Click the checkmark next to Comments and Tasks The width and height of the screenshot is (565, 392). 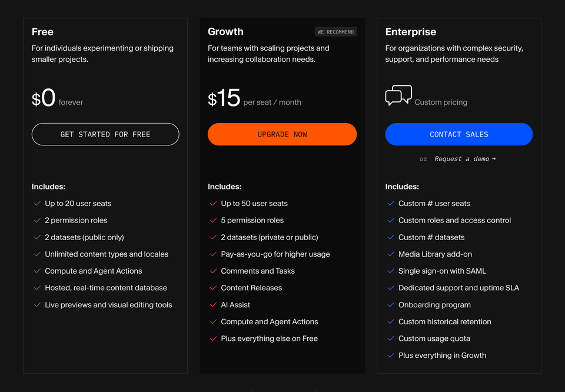tap(212, 271)
